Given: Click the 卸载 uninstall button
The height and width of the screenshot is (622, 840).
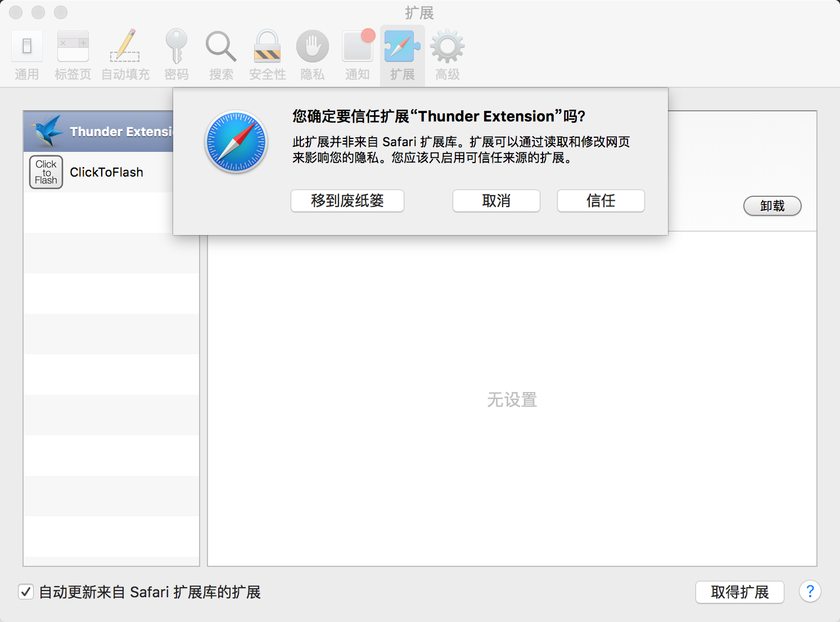Looking at the screenshot, I should coord(773,206).
